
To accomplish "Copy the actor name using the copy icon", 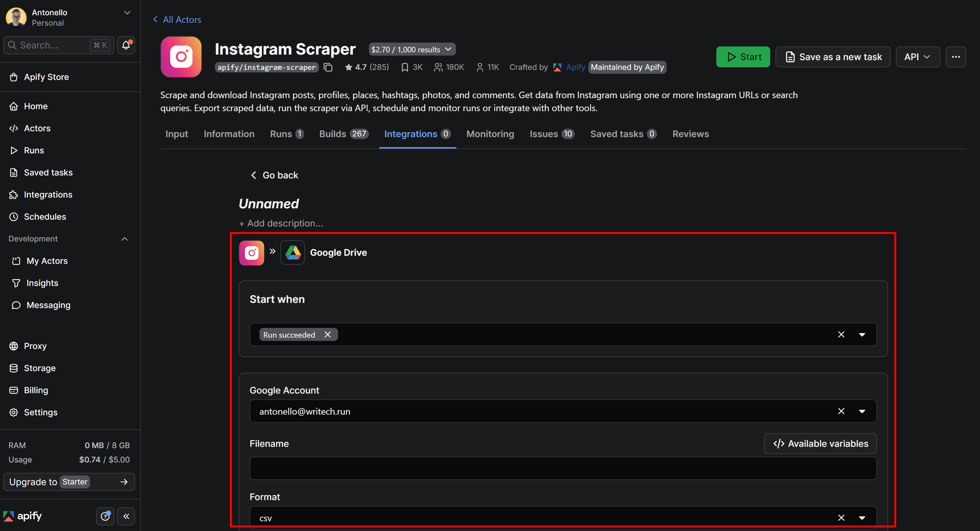I will point(328,67).
